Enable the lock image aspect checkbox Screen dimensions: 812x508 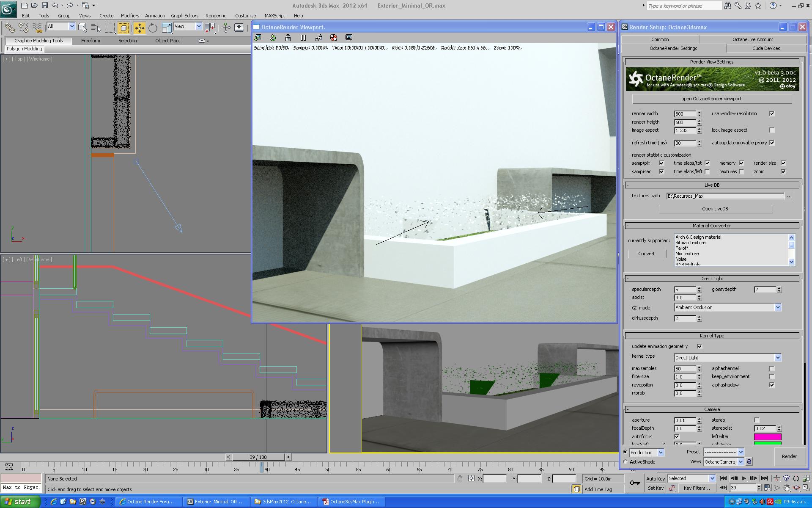coord(772,130)
